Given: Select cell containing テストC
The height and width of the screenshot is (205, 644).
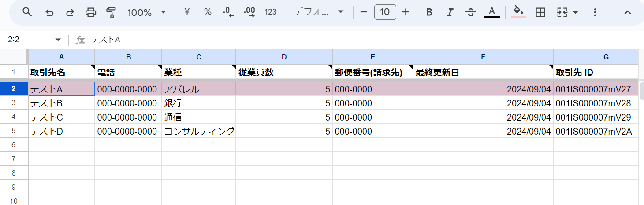Looking at the screenshot, I should point(62,117).
